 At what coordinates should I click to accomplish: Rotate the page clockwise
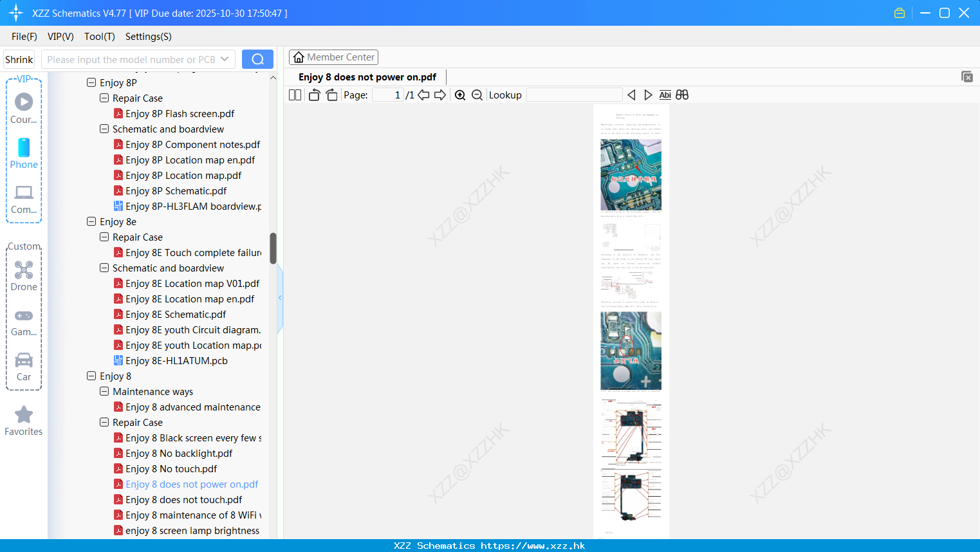click(x=331, y=95)
